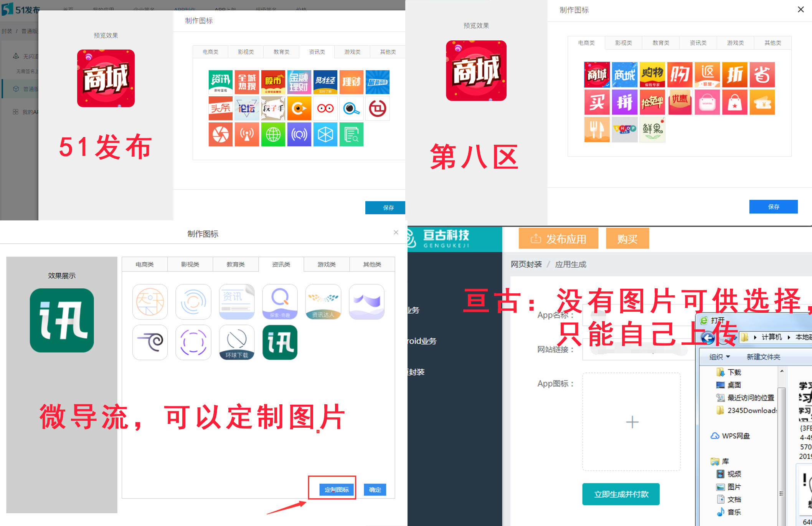Confirm with the 确定 button

click(x=375, y=490)
